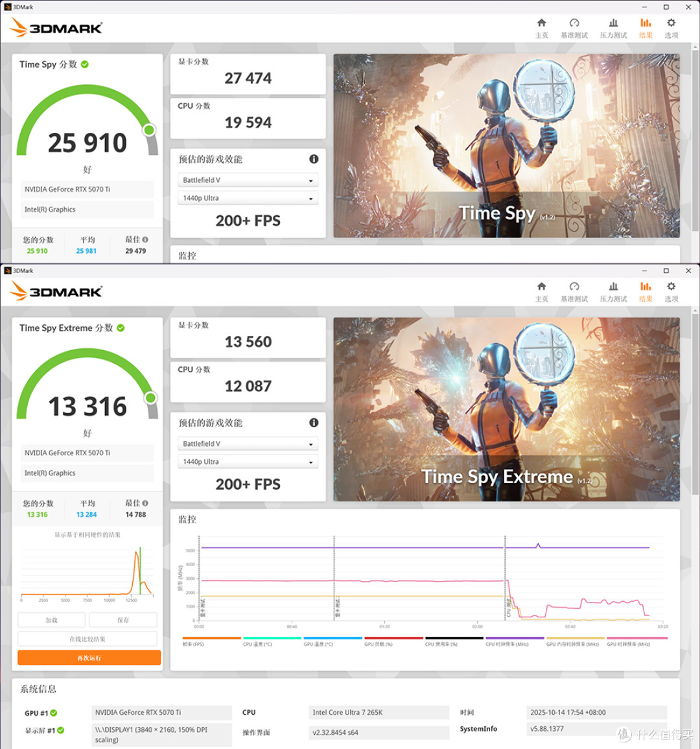Toggle the GPU 时钟频率 (MHz) legend series
700x749 pixels.
tap(637, 641)
